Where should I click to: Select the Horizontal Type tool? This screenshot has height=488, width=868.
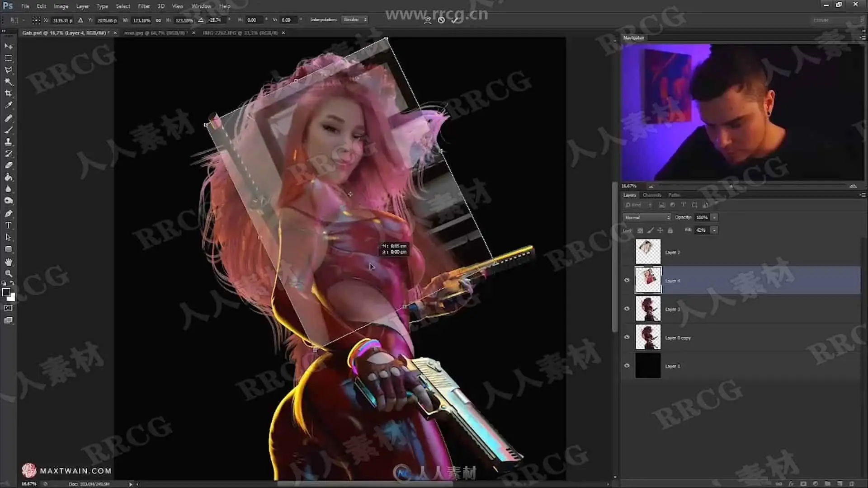[x=8, y=225]
